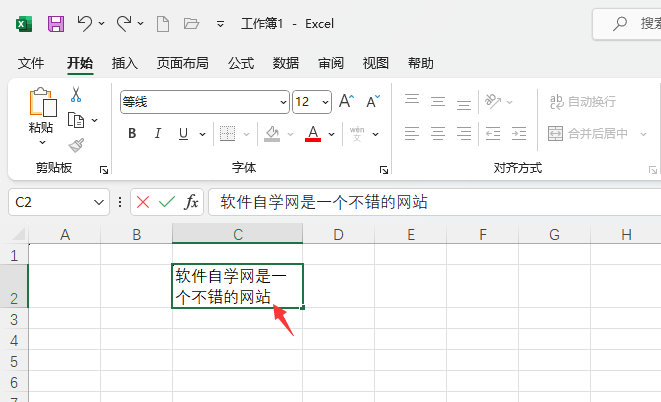Align text to middle of cell
The image size is (661, 402).
coord(438,102)
